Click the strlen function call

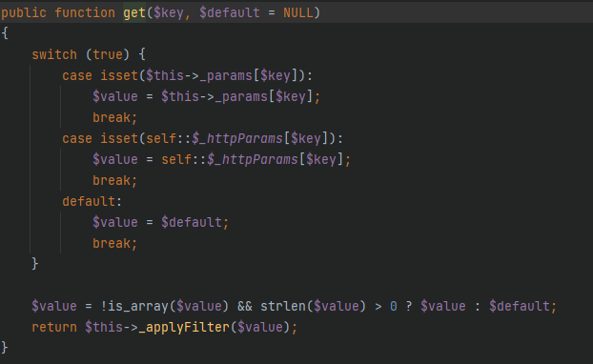click(283, 306)
